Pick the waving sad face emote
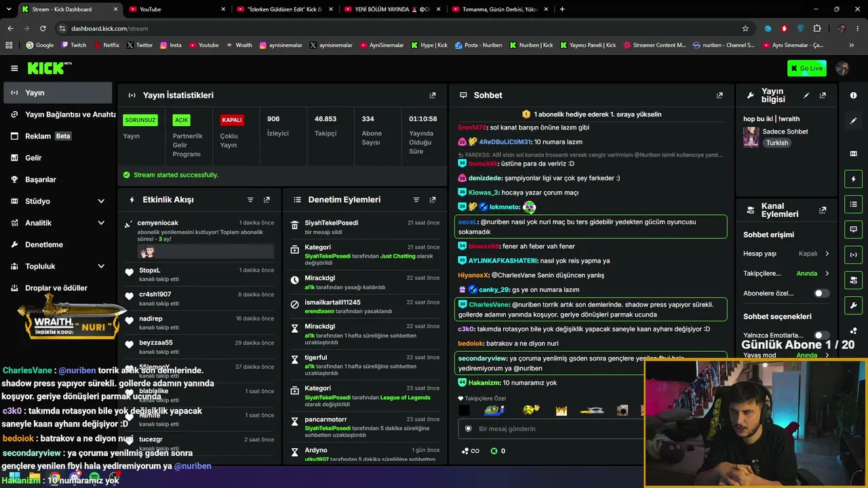The width and height of the screenshot is (868, 488). [x=531, y=410]
